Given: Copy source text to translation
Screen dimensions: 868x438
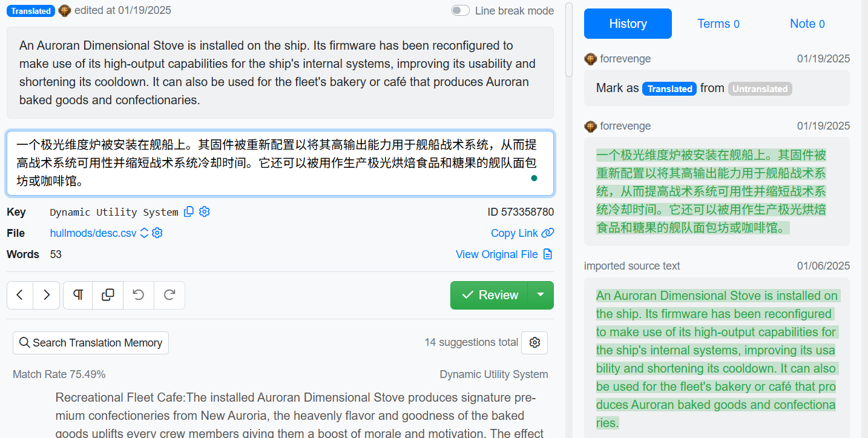Looking at the screenshot, I should tap(108, 295).
